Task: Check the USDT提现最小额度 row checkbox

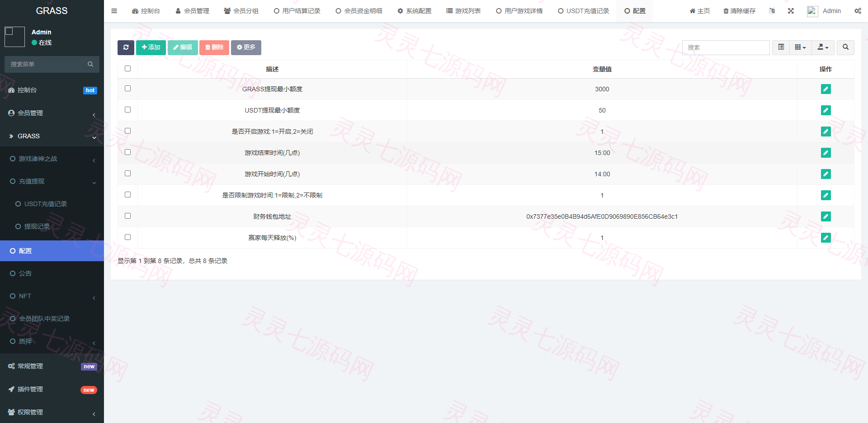Action: pos(127,110)
